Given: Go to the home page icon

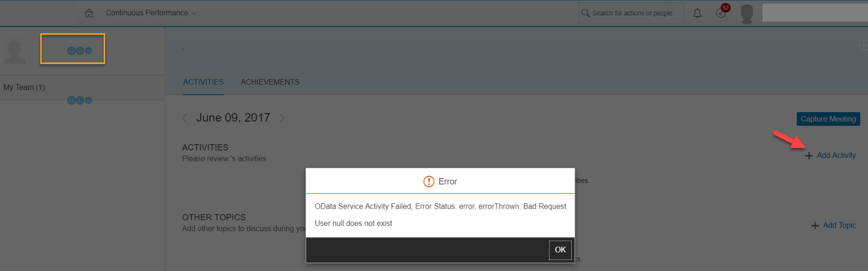Looking at the screenshot, I should click(89, 13).
